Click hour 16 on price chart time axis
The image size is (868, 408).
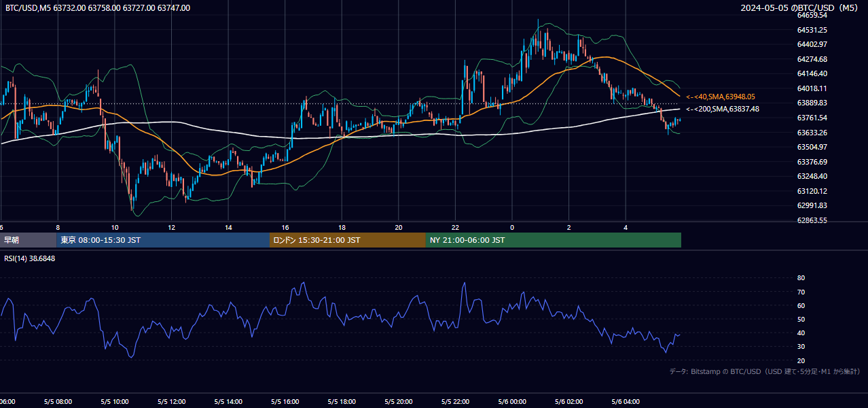(x=285, y=227)
